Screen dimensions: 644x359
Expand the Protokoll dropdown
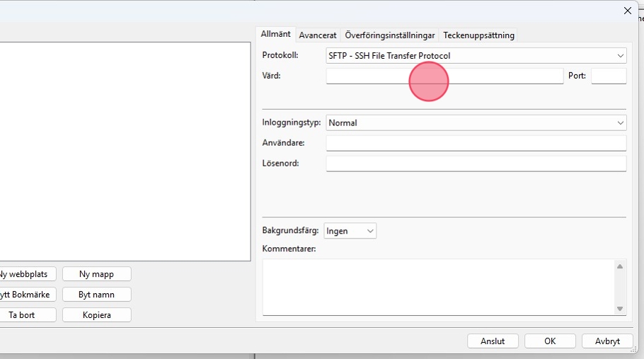(x=476, y=55)
